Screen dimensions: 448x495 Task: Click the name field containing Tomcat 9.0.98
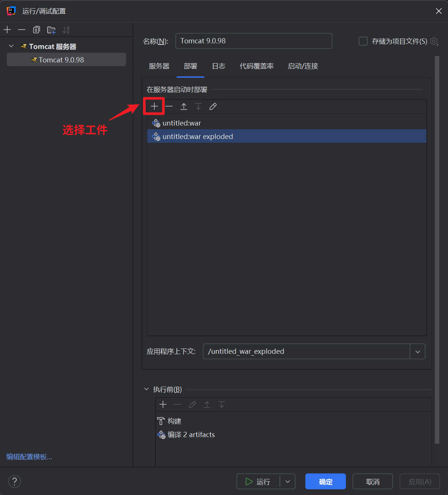(253, 41)
